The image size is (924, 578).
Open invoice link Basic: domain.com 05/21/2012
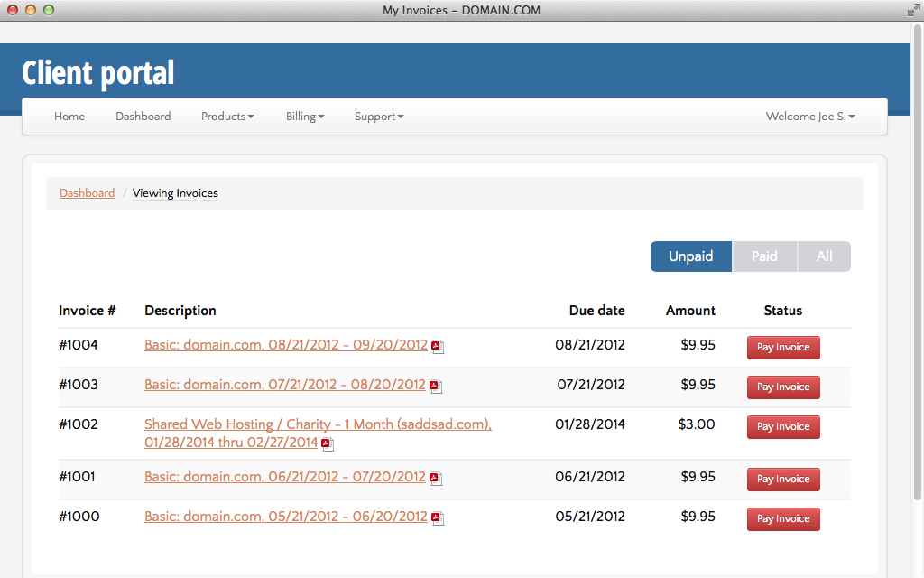click(x=285, y=517)
